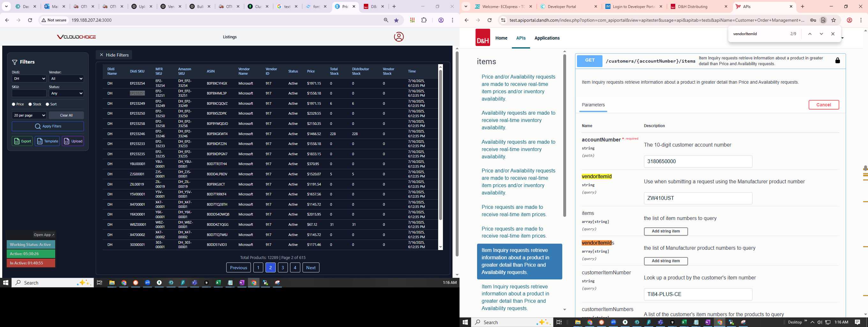Reload the VCloudChoice listings page
868x327 pixels.
(30, 20)
